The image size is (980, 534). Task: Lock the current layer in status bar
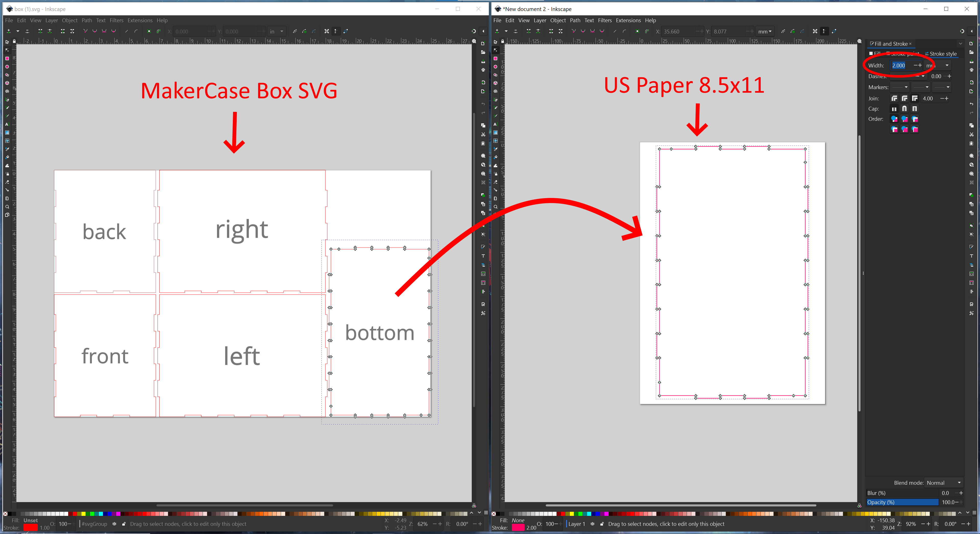(602, 524)
